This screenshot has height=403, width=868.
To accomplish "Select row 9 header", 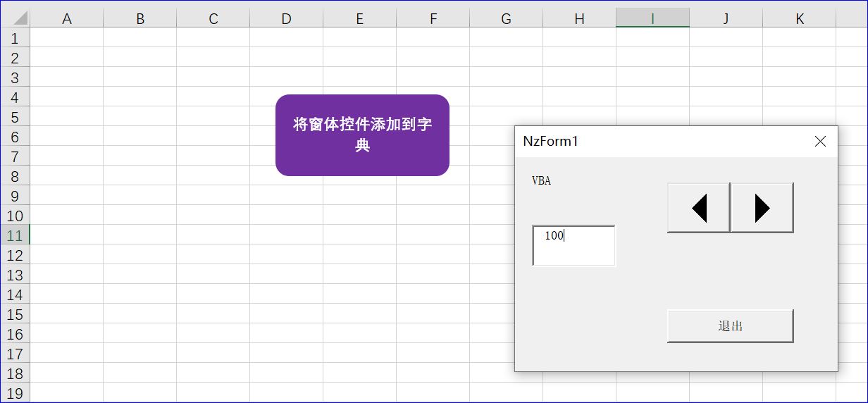I will 15,195.
